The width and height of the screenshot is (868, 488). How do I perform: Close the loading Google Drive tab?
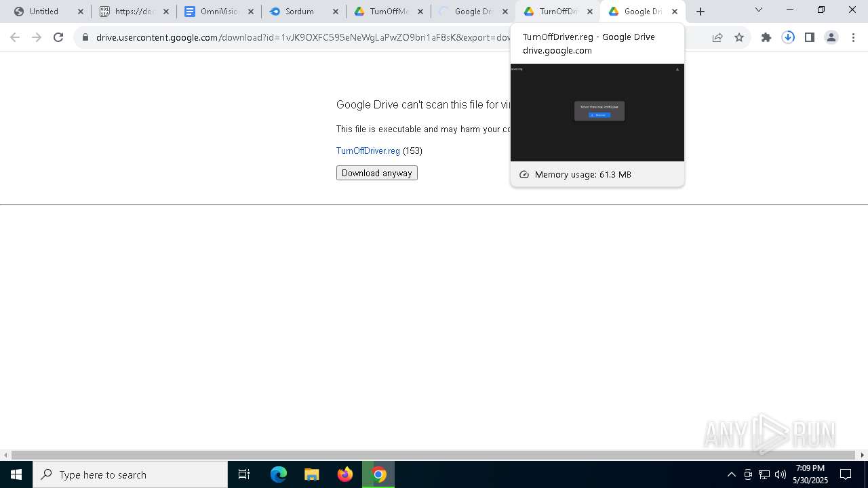505,12
